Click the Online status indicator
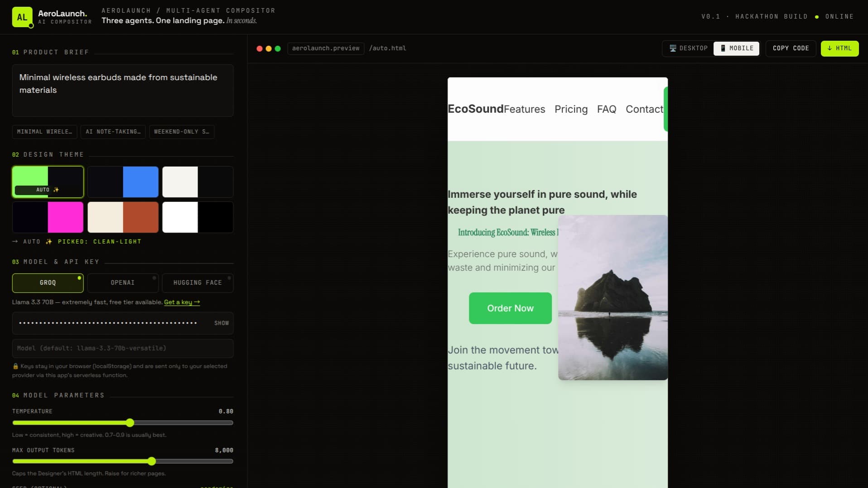The height and width of the screenshot is (488, 868). tap(835, 17)
